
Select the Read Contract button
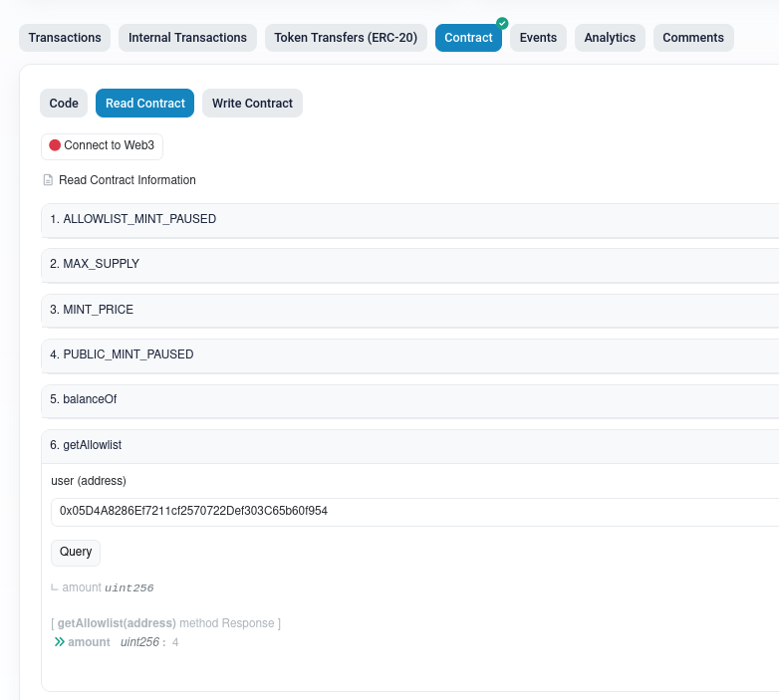(145, 104)
